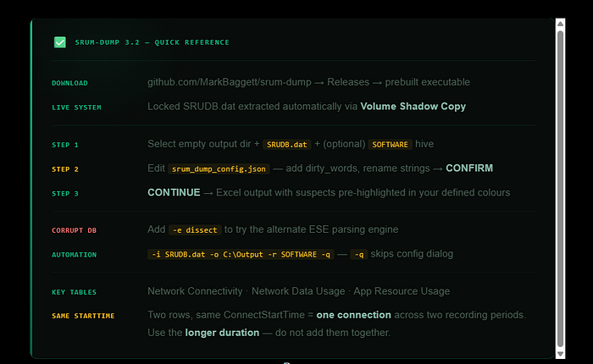Click the STEP 2 label
Viewport: 593px width, 364px height.
[65, 169]
